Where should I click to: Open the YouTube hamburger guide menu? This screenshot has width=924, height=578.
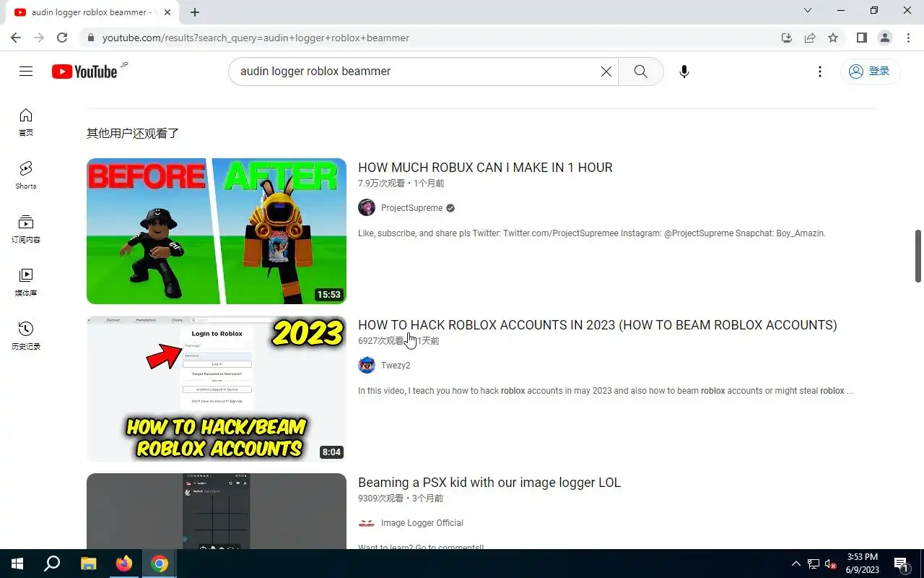point(26,72)
